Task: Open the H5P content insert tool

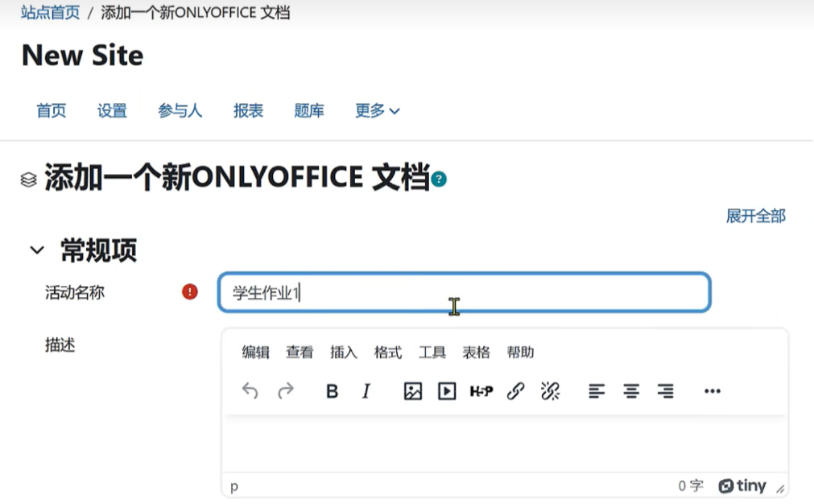Action: click(481, 390)
